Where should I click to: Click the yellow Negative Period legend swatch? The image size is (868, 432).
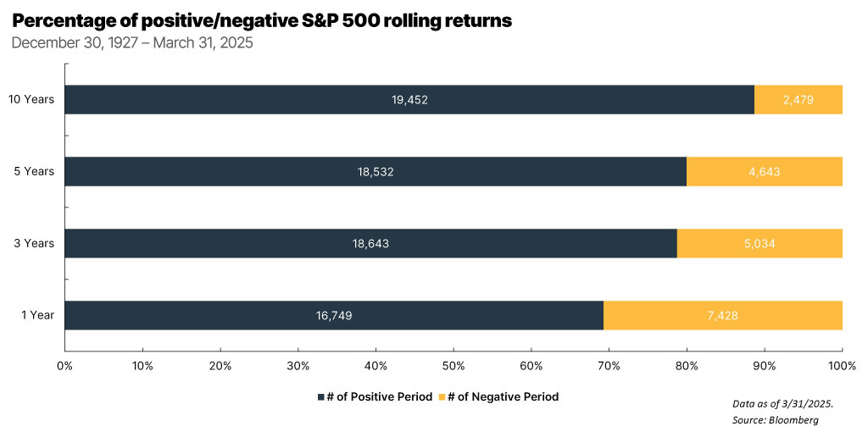(x=441, y=396)
